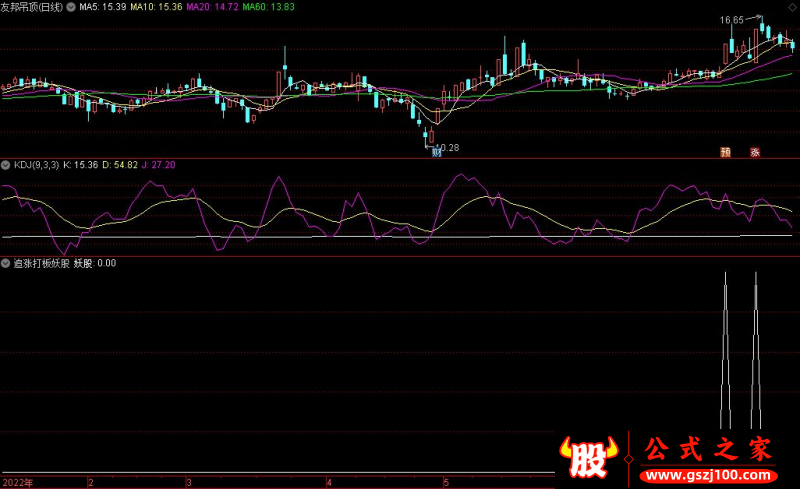Select the MA5 moving average label
Viewport: 800px width, 489px height.
point(103,7)
